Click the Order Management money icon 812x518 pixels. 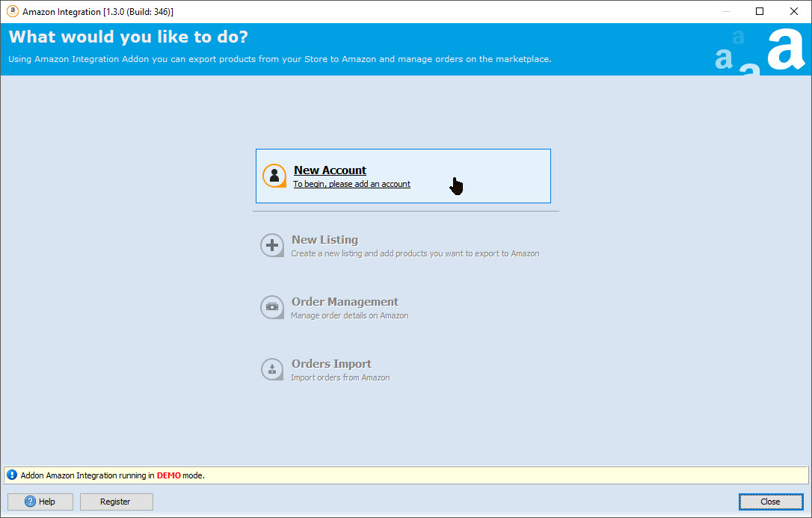click(272, 307)
